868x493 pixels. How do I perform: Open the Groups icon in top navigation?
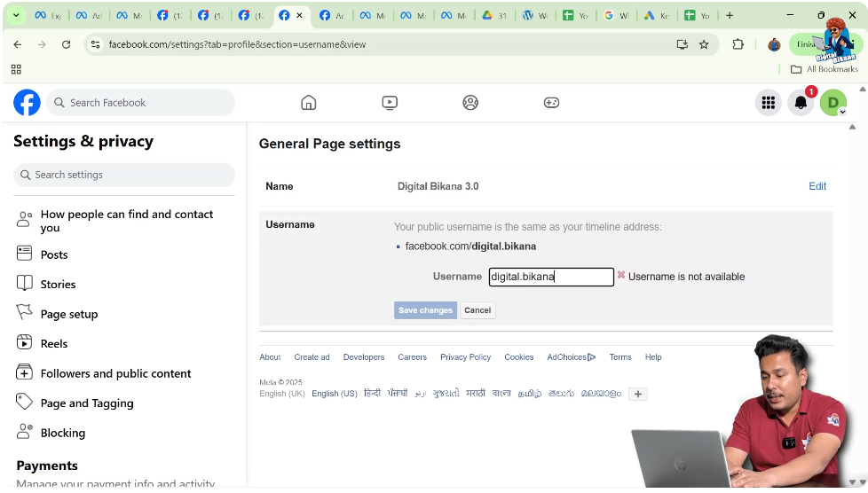[x=470, y=102]
